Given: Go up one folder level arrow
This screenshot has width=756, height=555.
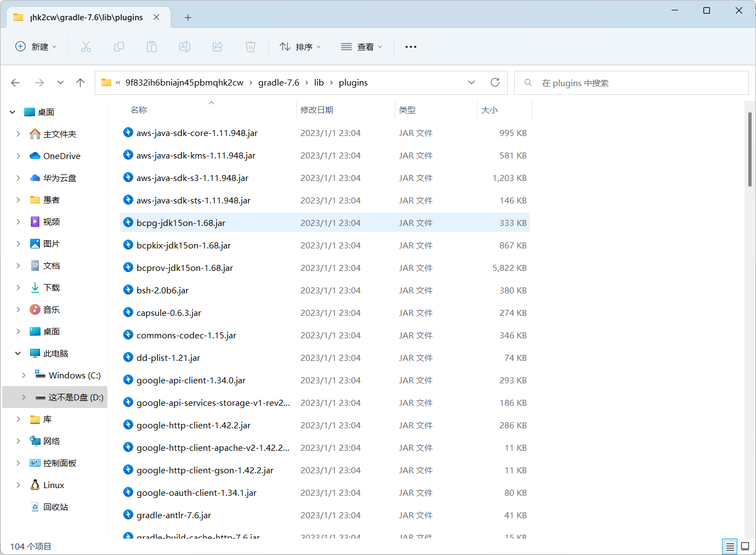Looking at the screenshot, I should click(81, 83).
